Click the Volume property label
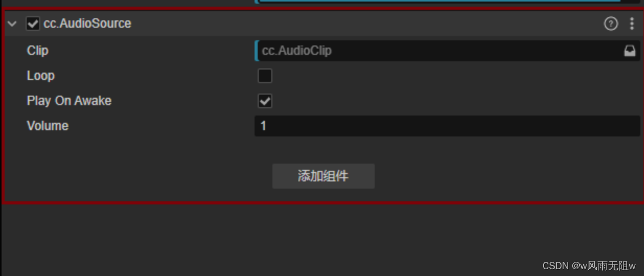This screenshot has width=644, height=276. click(x=48, y=126)
